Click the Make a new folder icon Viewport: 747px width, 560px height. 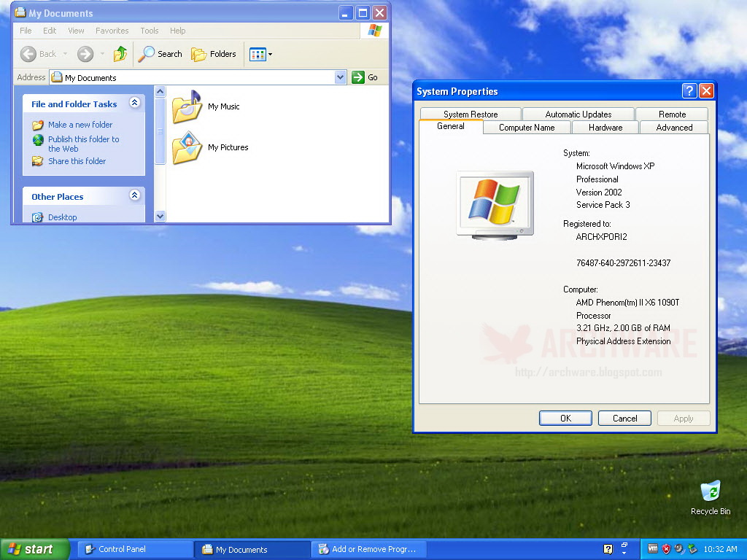(38, 125)
